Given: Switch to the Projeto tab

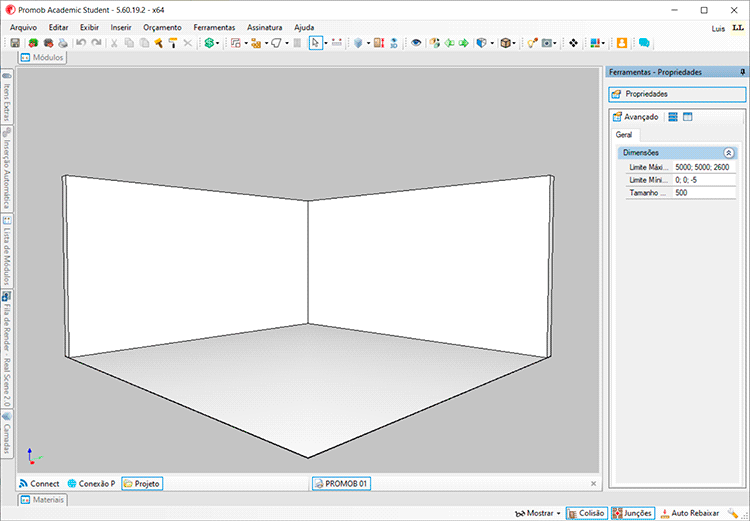Looking at the screenshot, I should point(141,483).
